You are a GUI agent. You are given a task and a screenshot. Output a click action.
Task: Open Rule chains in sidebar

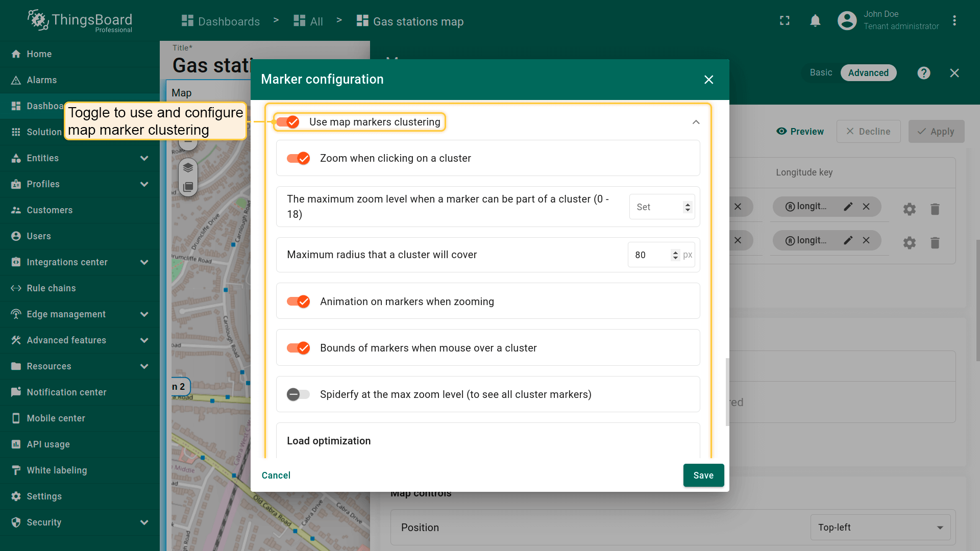click(51, 288)
